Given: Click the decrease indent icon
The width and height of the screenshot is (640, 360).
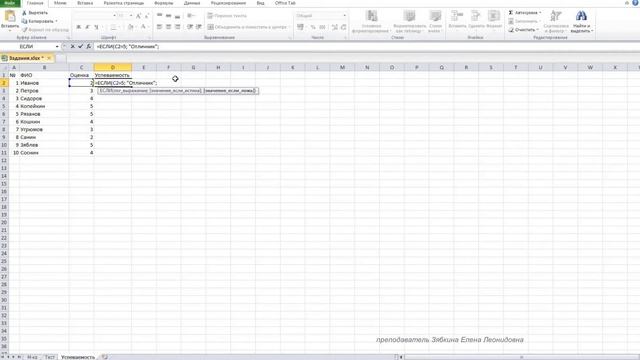Looking at the screenshot, I should pos(190,27).
